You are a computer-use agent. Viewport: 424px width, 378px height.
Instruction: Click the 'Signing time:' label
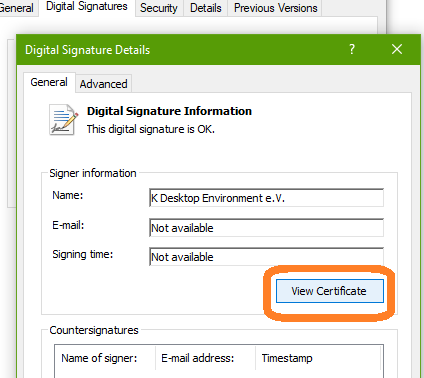click(x=83, y=254)
